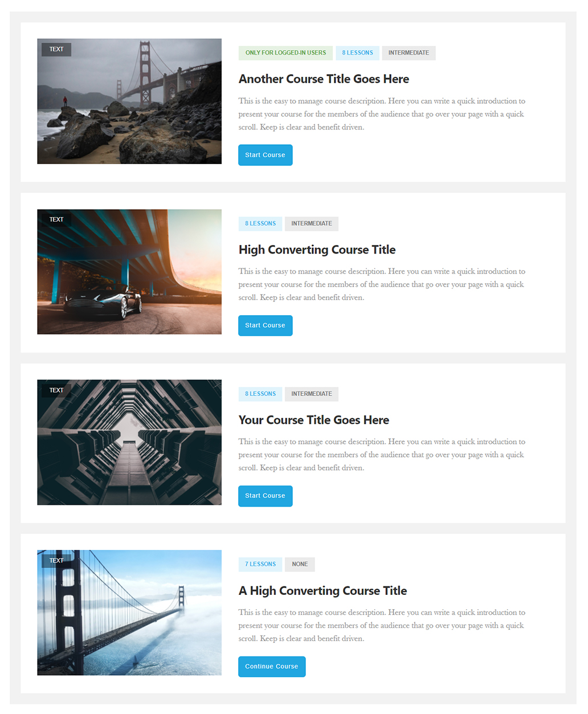
Task: Click Start Course under Your Course Title
Action: [x=265, y=496]
